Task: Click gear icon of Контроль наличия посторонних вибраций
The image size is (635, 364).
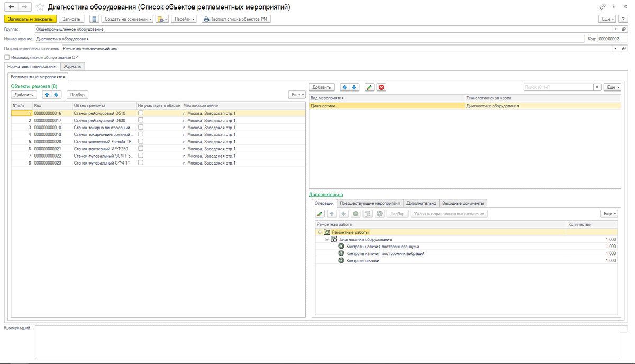Action: 341,253
